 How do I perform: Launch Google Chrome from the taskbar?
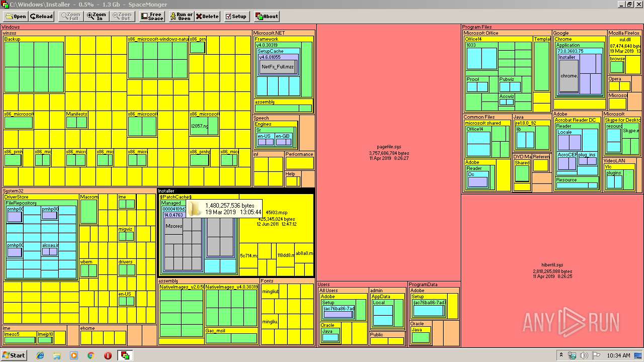point(91,355)
